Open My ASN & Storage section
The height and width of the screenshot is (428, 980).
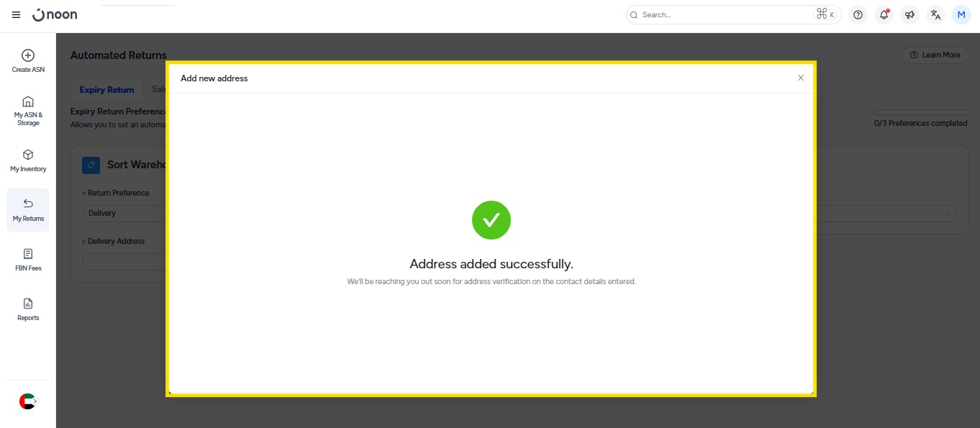pyautogui.click(x=28, y=111)
